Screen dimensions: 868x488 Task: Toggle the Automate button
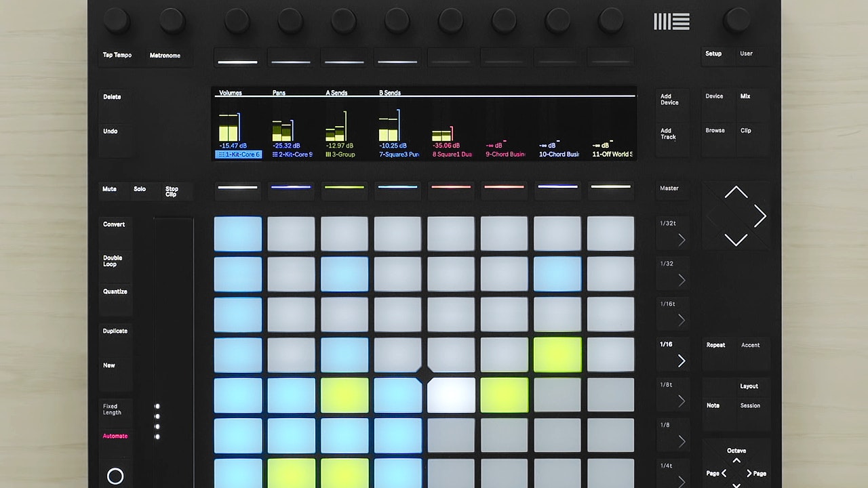point(115,436)
